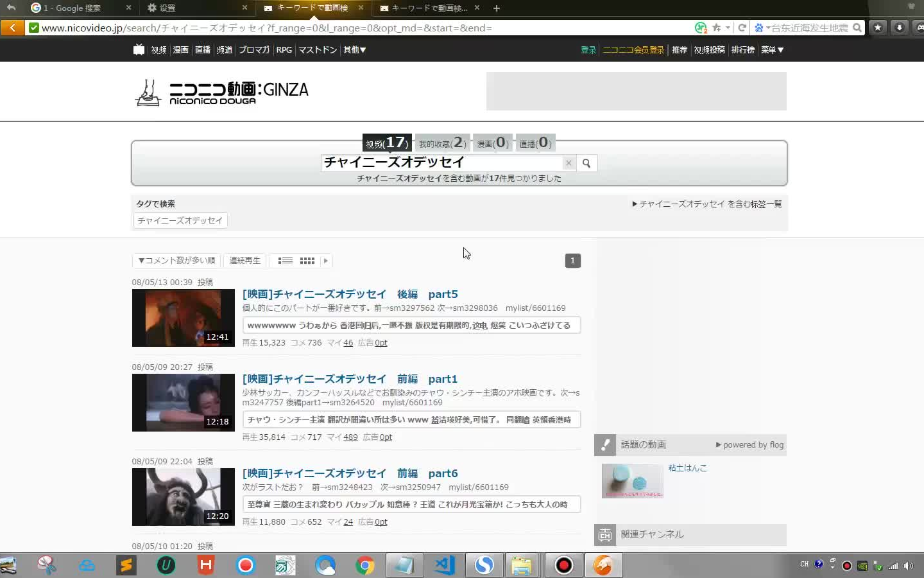Click the search magnifier button beside the keyword field
The image size is (924, 578).
click(x=586, y=163)
